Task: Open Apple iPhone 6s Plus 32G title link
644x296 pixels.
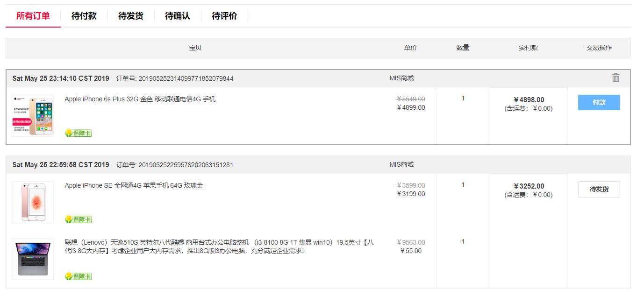Action: pyautogui.click(x=140, y=99)
